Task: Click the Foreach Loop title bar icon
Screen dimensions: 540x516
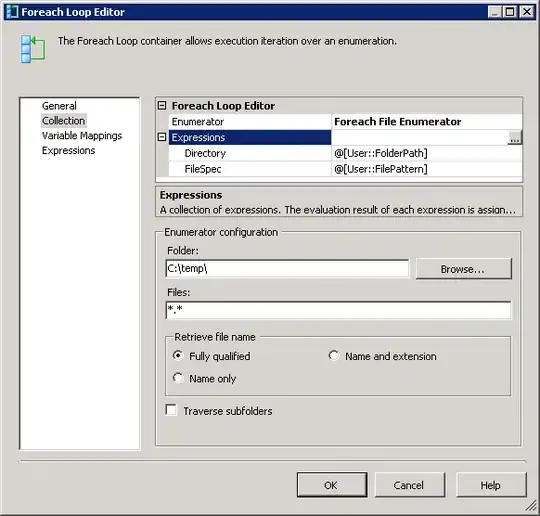Action: click(12, 12)
